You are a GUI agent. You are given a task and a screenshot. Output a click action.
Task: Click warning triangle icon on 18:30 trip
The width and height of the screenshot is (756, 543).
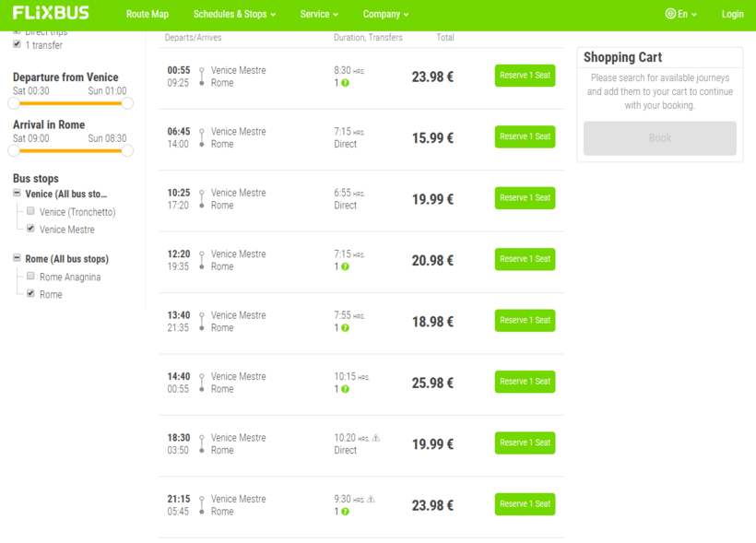[x=376, y=438]
